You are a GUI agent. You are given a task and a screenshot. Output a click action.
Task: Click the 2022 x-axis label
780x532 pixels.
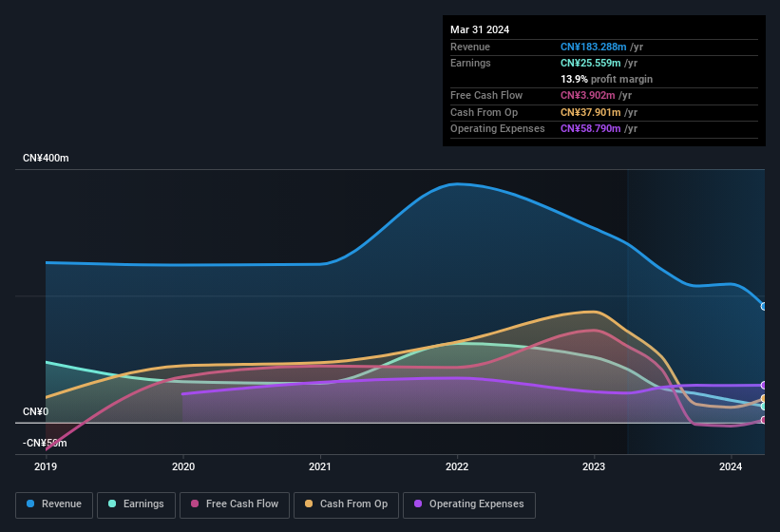tap(457, 466)
